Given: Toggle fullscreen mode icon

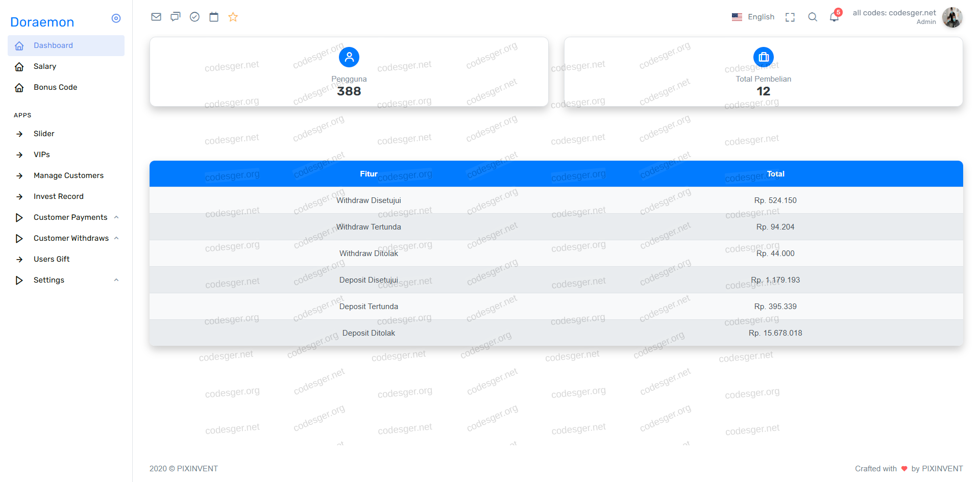Looking at the screenshot, I should (x=790, y=17).
